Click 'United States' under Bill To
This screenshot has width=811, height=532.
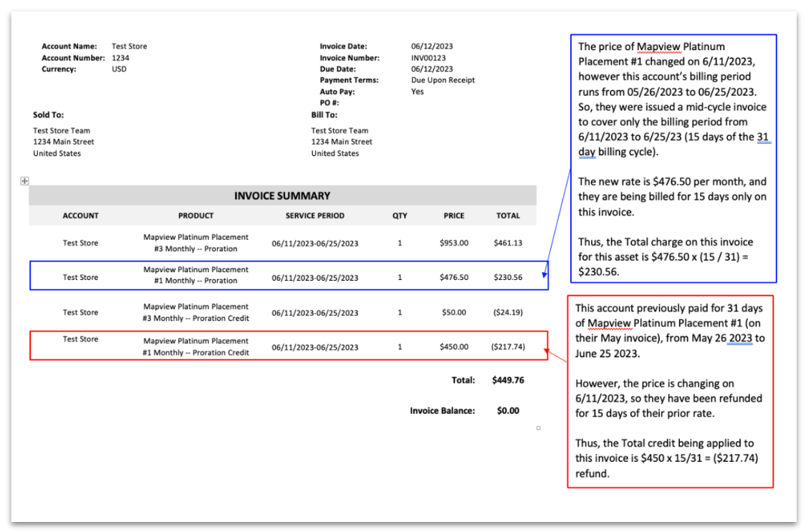335,153
